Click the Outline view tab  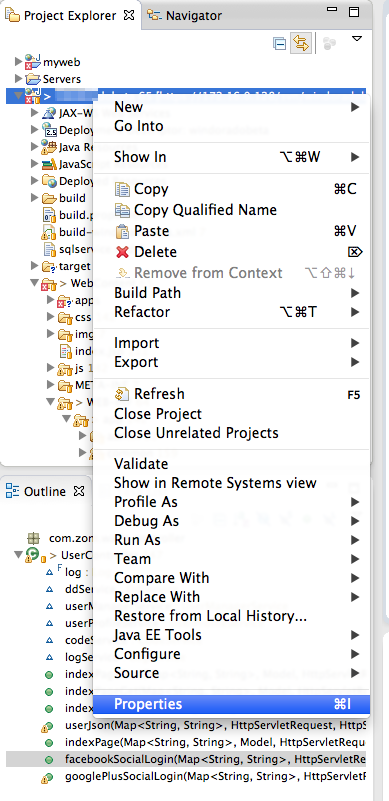click(x=45, y=491)
